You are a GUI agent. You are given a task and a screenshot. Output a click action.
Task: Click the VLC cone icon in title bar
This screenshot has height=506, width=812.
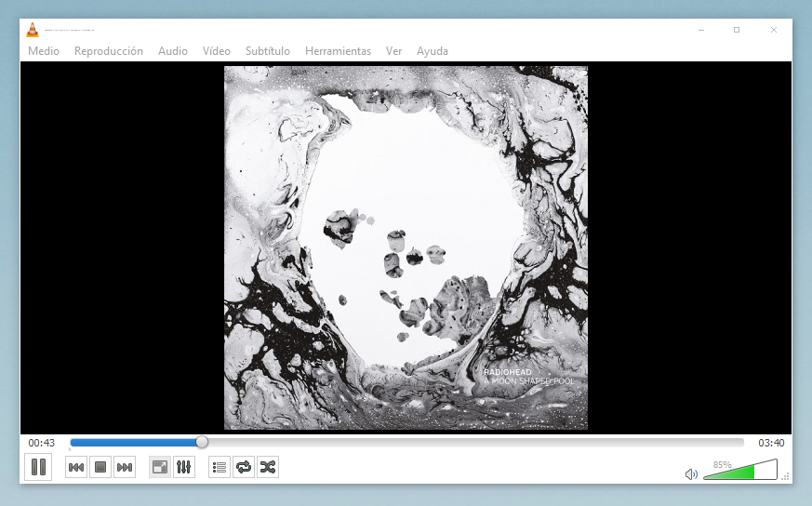click(33, 30)
